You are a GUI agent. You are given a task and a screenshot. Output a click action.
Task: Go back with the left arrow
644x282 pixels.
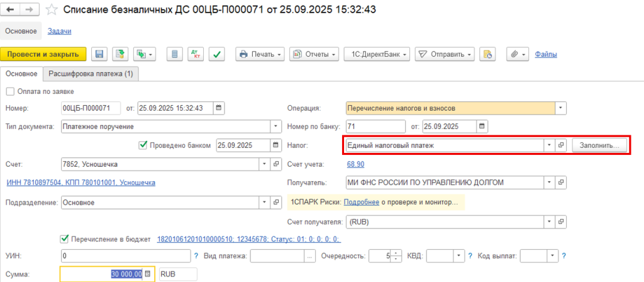[x=11, y=9]
